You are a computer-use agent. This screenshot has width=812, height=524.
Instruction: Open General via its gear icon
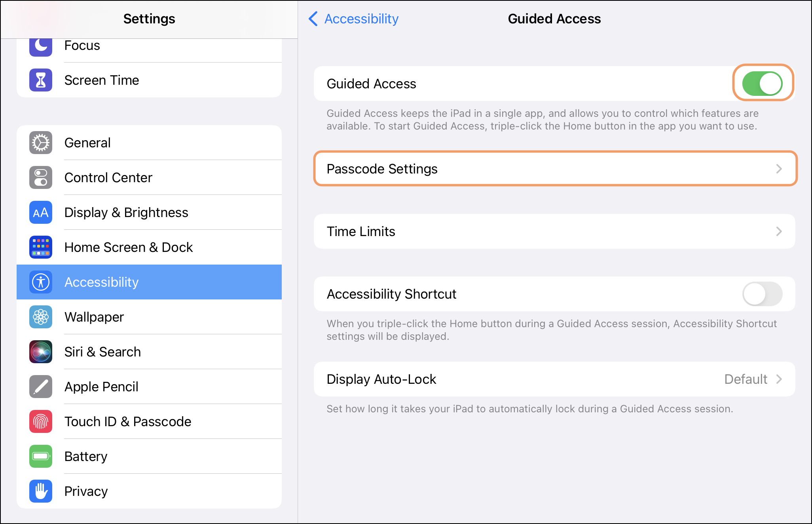(x=41, y=143)
